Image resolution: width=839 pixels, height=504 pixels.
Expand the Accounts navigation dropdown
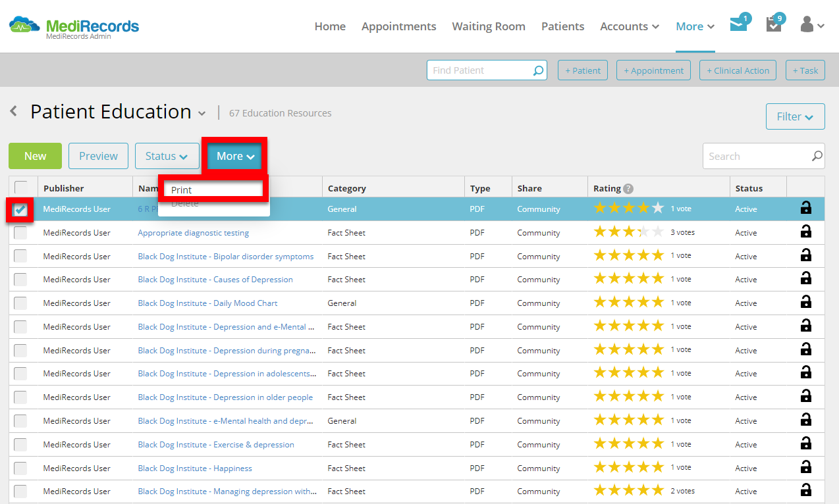point(630,26)
